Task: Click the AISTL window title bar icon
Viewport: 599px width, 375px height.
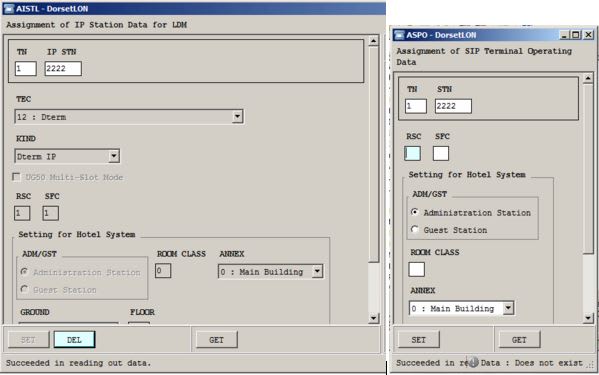Action: coord(8,8)
